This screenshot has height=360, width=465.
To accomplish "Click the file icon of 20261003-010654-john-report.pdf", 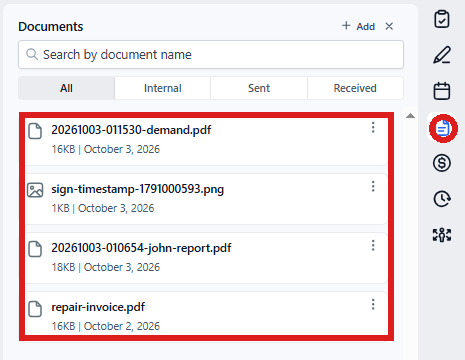I will point(35,249).
